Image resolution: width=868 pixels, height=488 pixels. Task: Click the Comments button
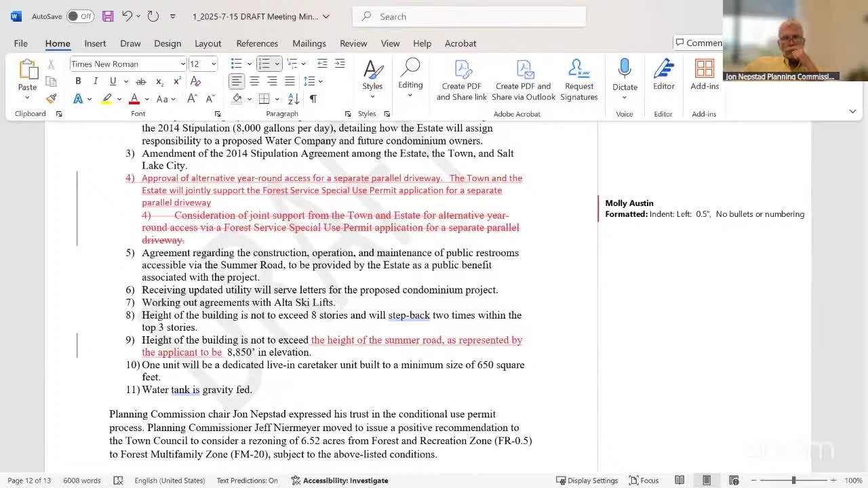coord(698,43)
